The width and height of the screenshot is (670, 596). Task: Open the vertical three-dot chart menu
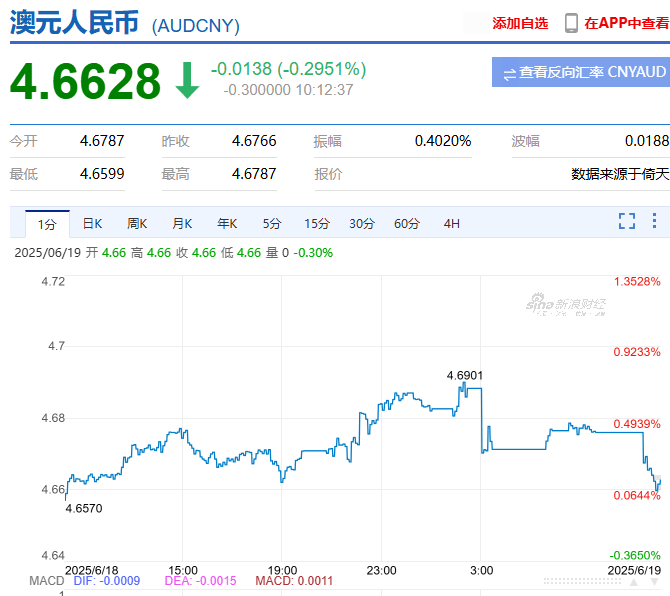(656, 221)
